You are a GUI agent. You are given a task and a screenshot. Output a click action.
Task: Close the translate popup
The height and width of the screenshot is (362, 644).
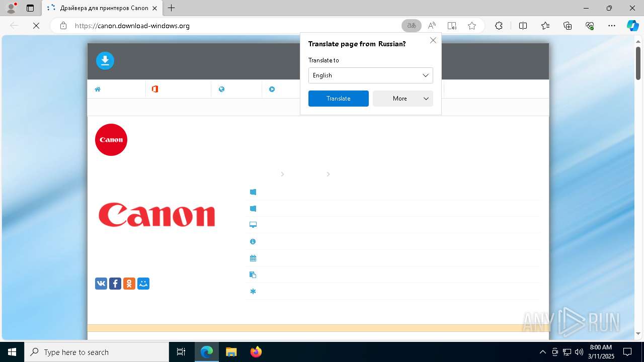[x=433, y=40]
